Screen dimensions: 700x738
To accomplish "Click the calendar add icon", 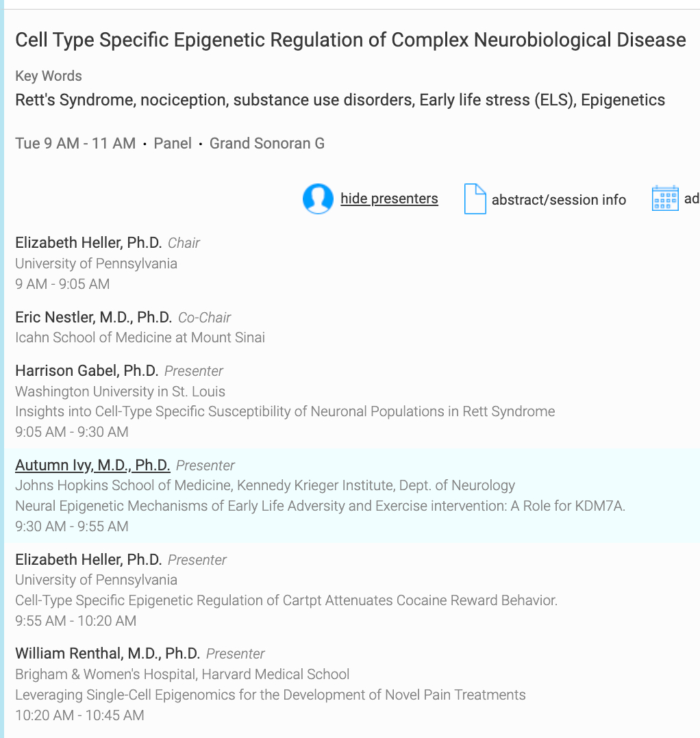I will click(664, 199).
